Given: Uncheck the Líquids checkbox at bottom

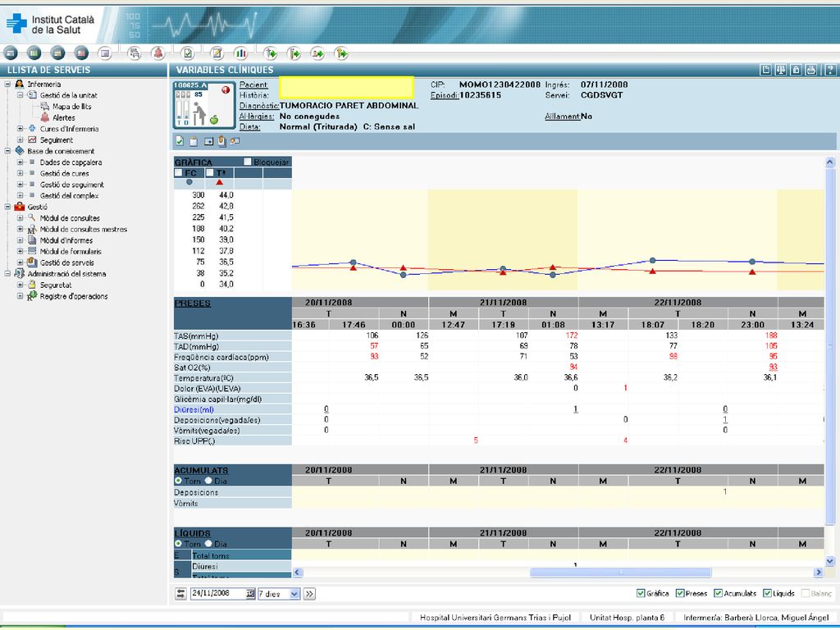Looking at the screenshot, I should (x=767, y=593).
